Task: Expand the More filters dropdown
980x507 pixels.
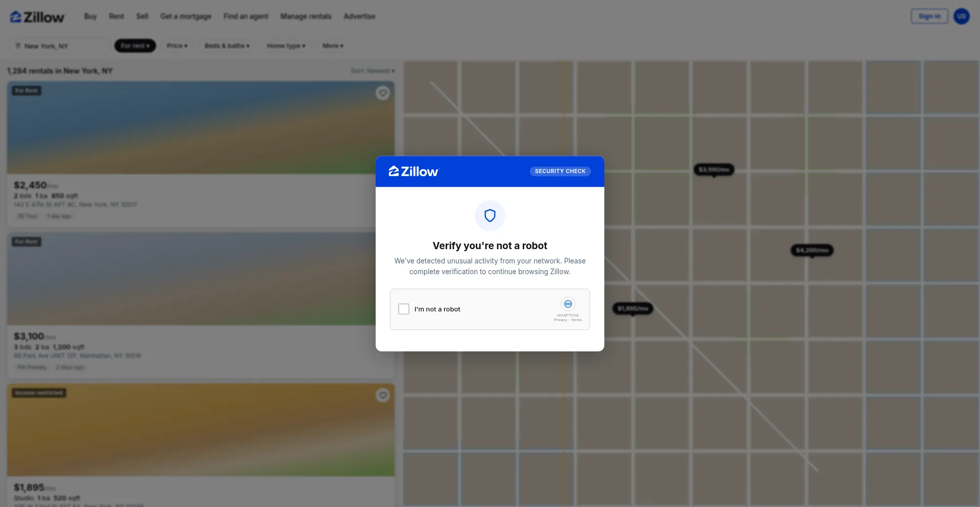Action: 333,46
